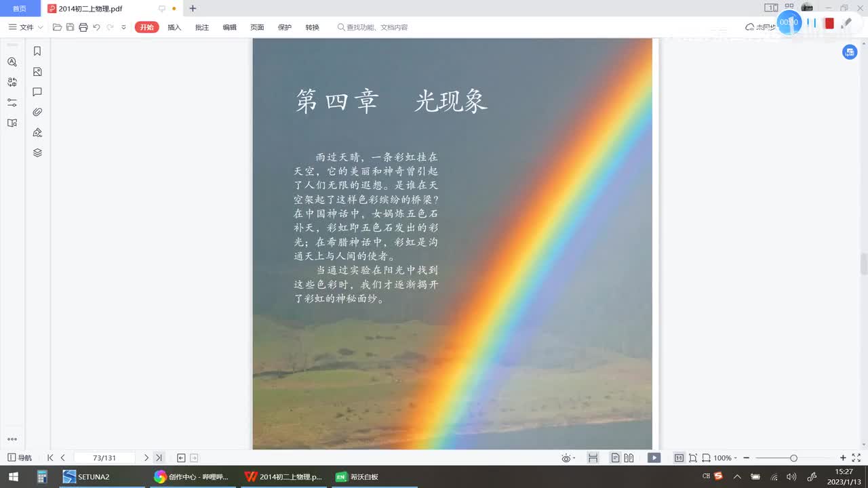
Task: Click the translate tool in left sidebar
Action: click(x=12, y=82)
